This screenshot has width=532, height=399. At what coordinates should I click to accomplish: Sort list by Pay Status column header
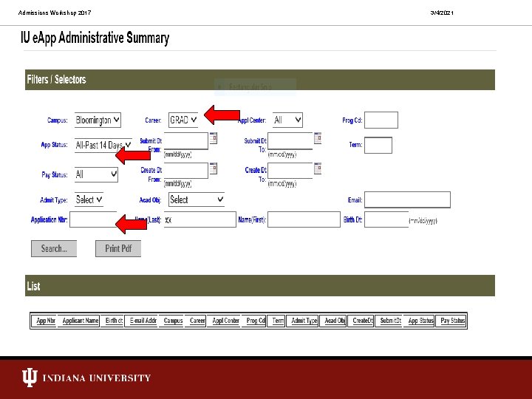453,321
